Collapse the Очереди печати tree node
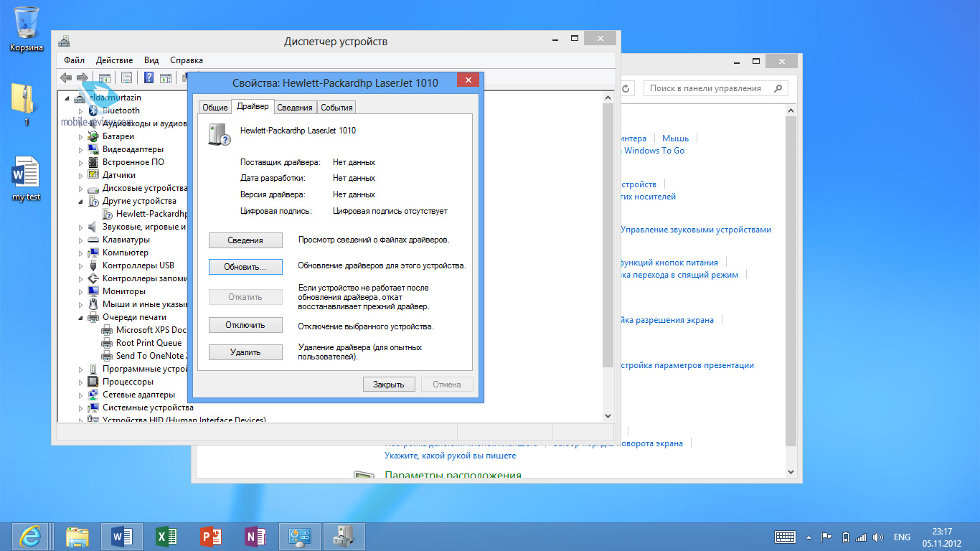 pos(81,318)
